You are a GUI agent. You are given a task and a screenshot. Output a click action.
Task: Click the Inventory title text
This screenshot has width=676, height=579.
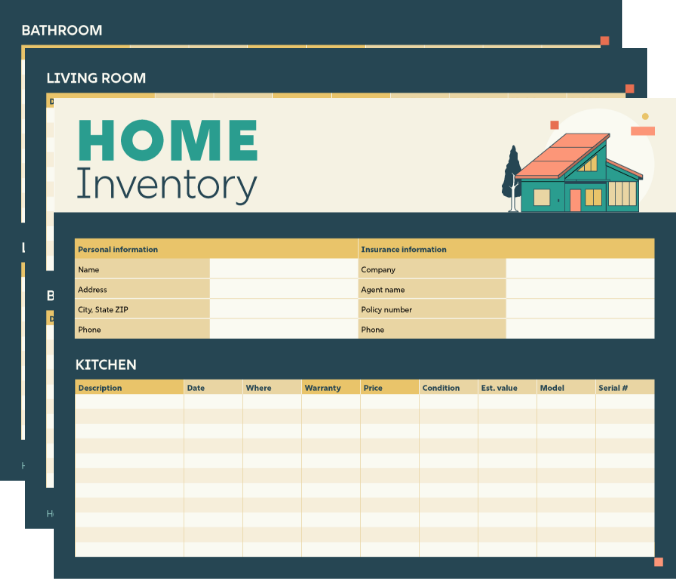coord(167,186)
